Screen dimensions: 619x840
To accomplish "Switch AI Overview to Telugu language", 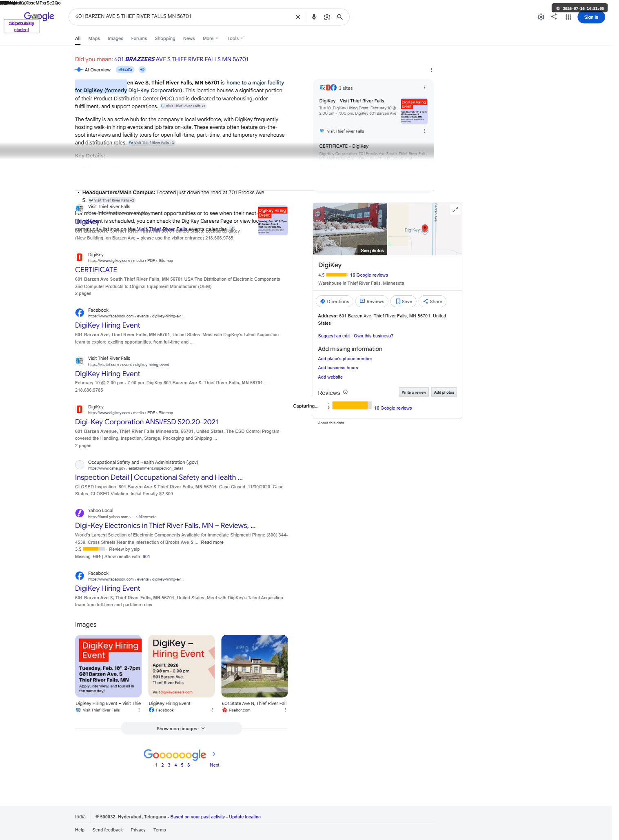I will pos(125,69).
